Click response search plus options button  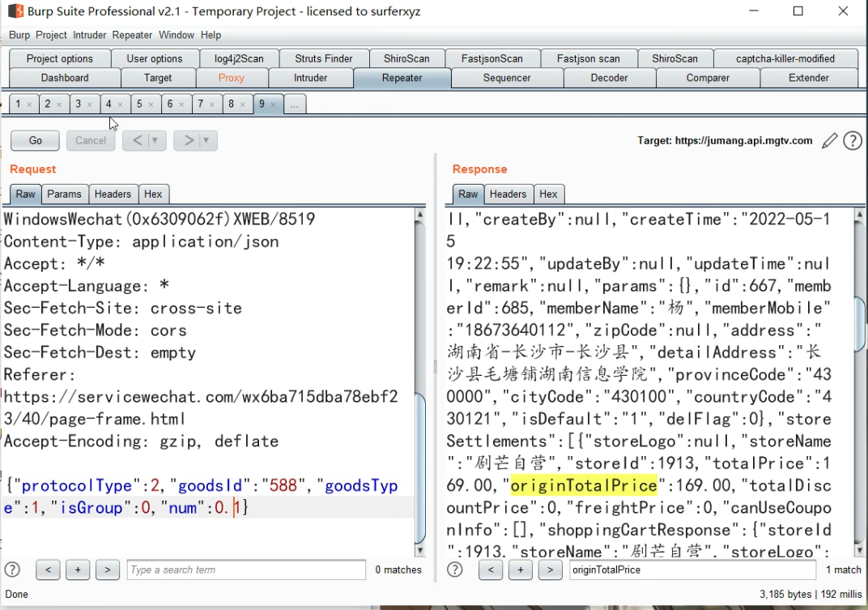[x=521, y=569]
